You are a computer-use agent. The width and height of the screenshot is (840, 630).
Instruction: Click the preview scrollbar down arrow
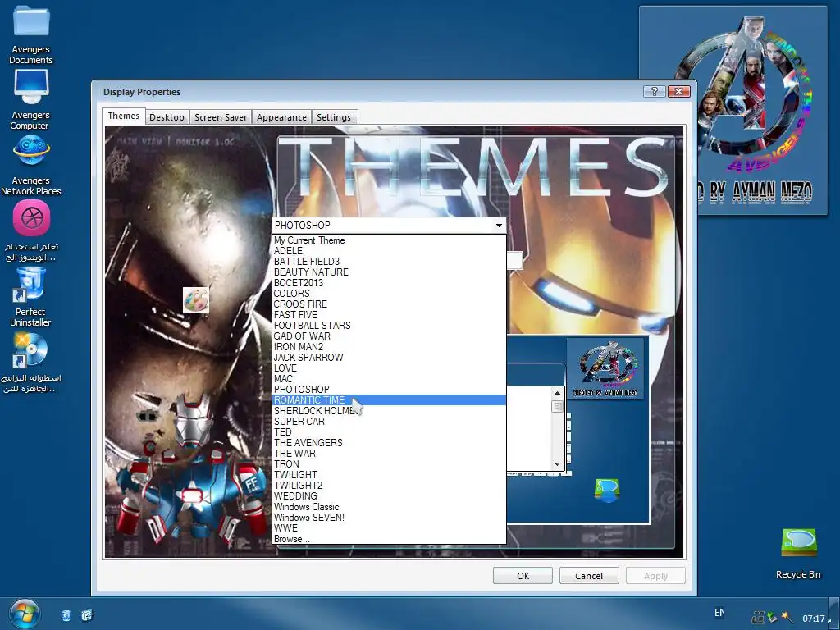tap(557, 464)
